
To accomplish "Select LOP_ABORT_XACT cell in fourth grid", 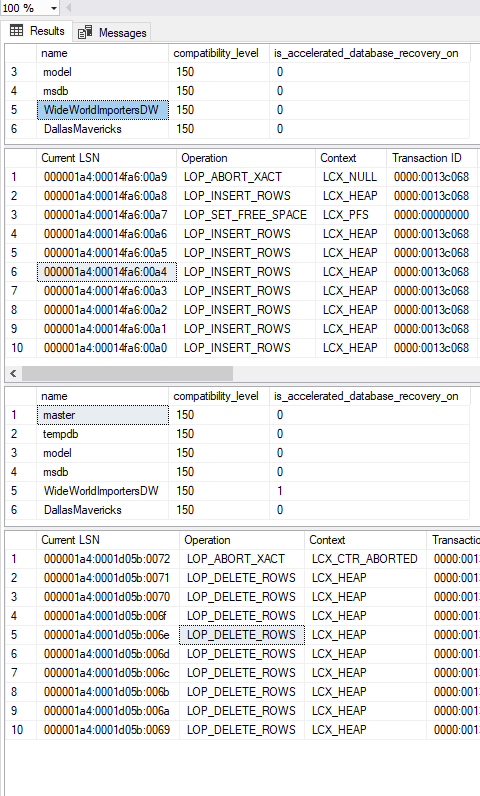I will point(242,558).
